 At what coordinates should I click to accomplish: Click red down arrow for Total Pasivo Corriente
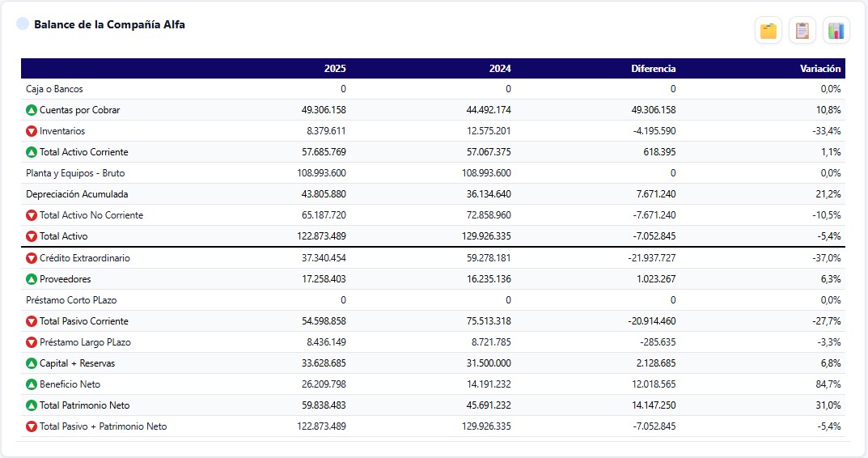coord(32,321)
